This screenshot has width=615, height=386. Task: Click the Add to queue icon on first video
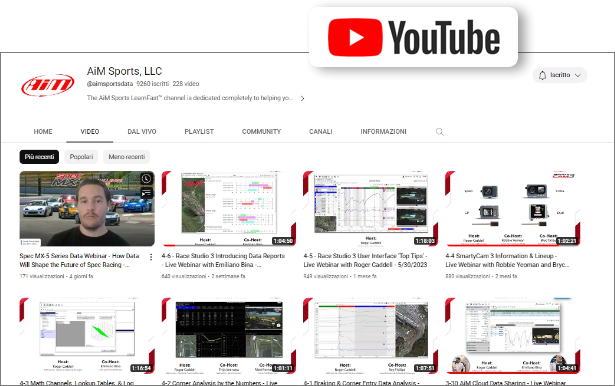pos(146,193)
